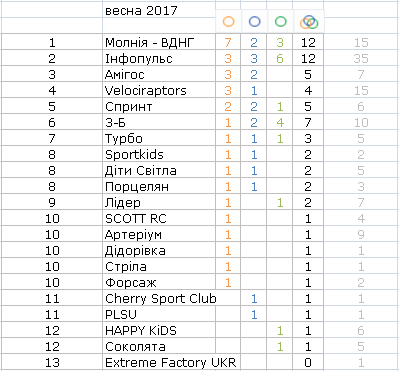Select the 'Стріла' team cell
This screenshot has height=371, width=399.
click(159, 266)
